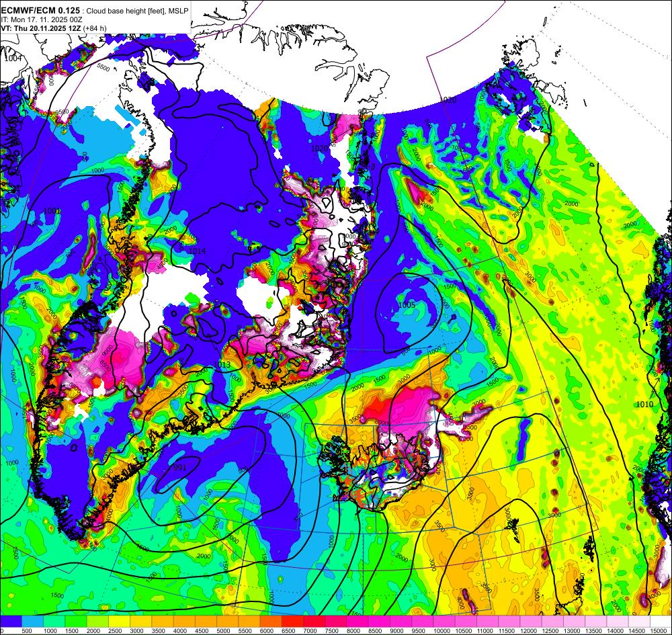Click the '7500' label in the legend scale
The image size is (672, 635).
pyautogui.click(x=331, y=630)
